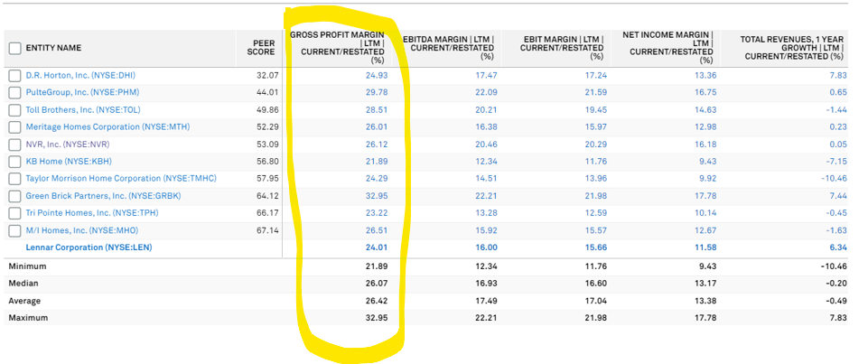
Task: Select the Maximum summary row label
Action: pos(28,318)
